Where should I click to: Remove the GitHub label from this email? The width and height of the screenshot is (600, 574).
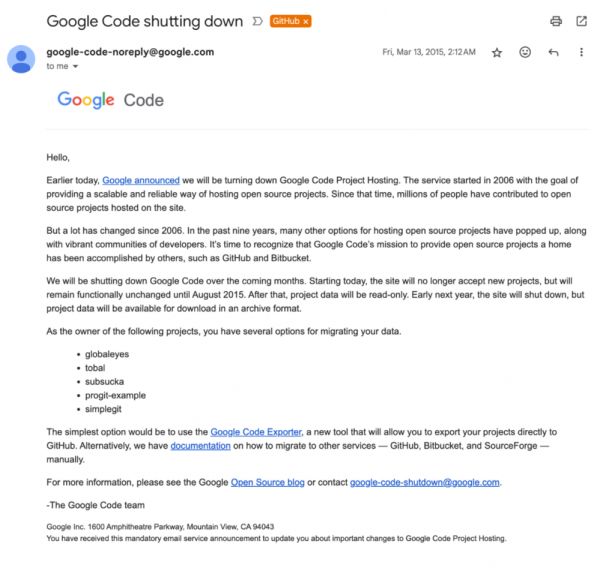306,21
